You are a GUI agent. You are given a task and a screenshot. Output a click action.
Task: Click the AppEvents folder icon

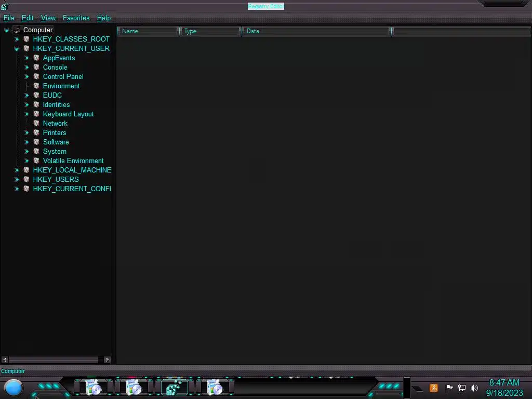click(36, 58)
